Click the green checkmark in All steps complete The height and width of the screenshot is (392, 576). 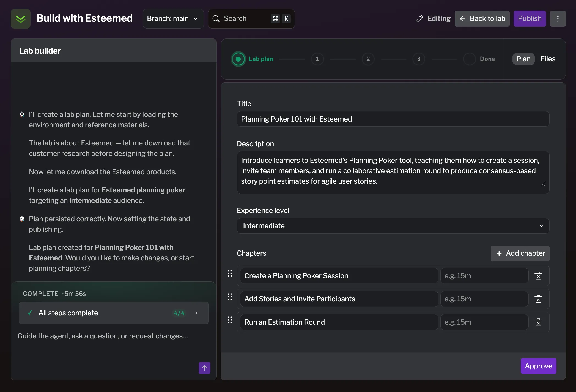click(x=30, y=313)
